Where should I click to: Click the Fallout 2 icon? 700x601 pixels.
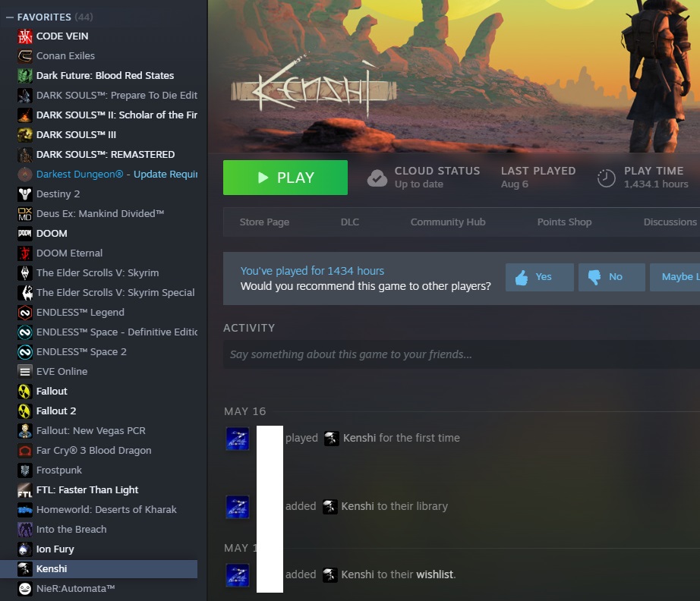click(x=25, y=411)
